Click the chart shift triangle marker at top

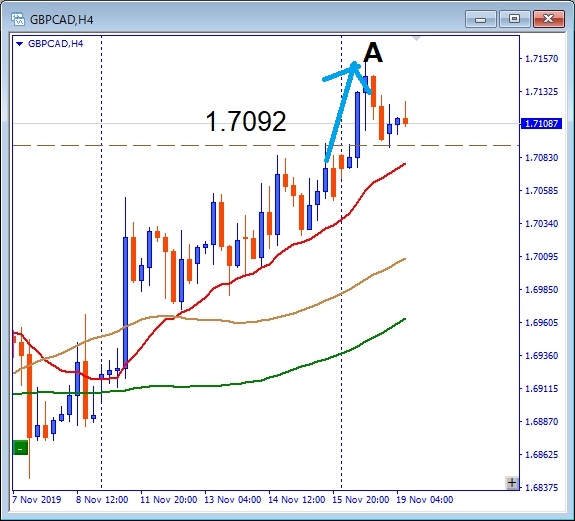416,38
